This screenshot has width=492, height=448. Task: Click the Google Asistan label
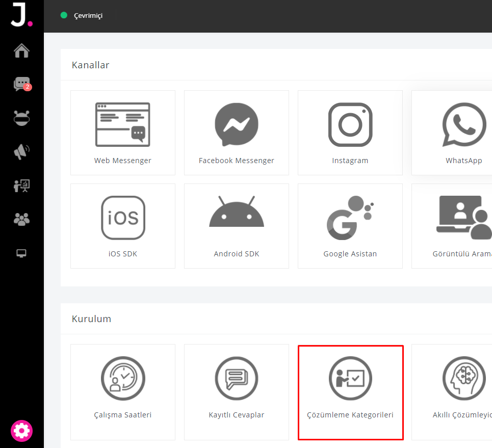pyautogui.click(x=350, y=254)
